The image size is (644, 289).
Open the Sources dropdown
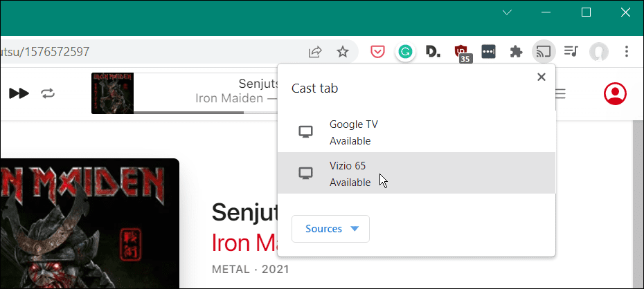tap(330, 229)
